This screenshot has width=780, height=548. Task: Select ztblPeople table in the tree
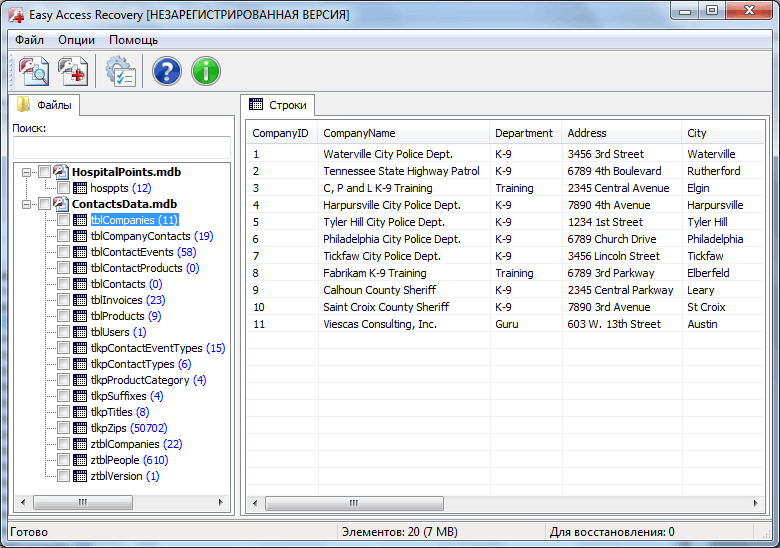click(x=114, y=460)
